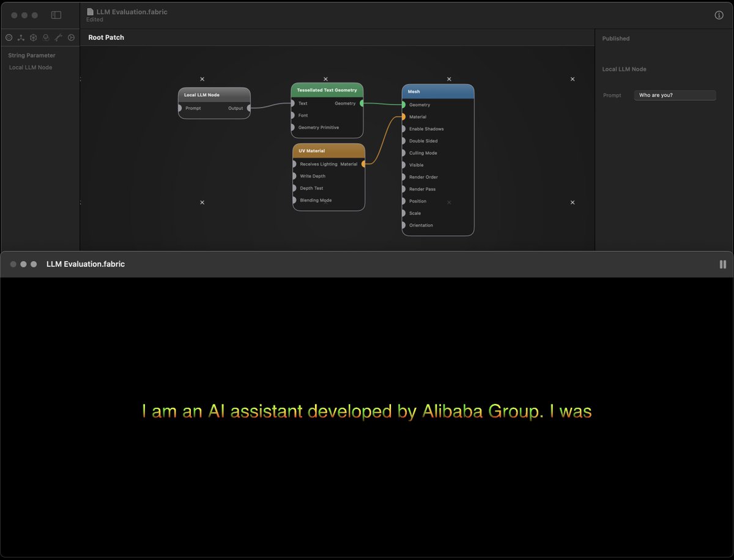
Task: Click the Write Depth input port
Action: click(294, 176)
